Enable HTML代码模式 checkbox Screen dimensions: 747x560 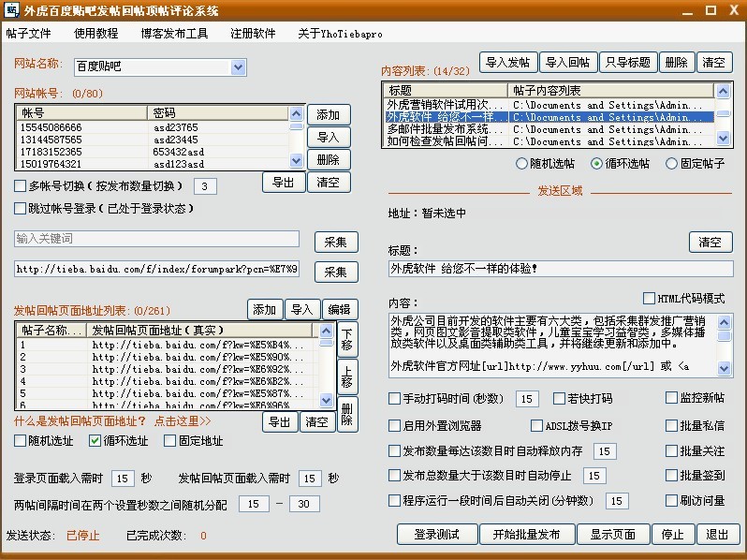pyautogui.click(x=649, y=299)
